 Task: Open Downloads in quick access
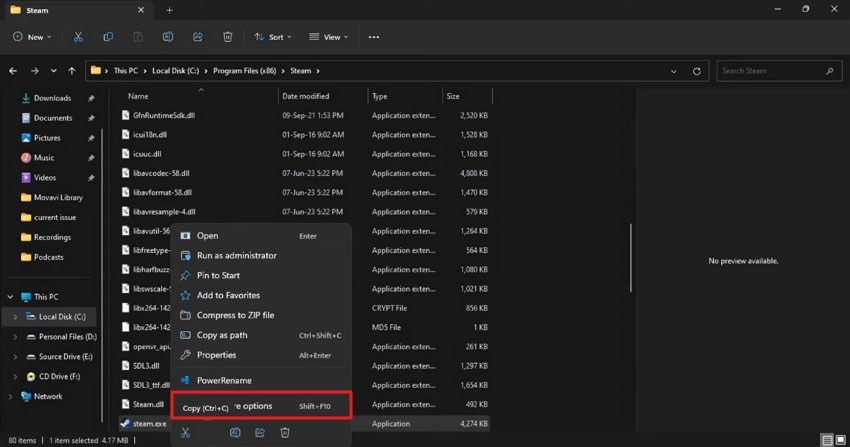52,98
